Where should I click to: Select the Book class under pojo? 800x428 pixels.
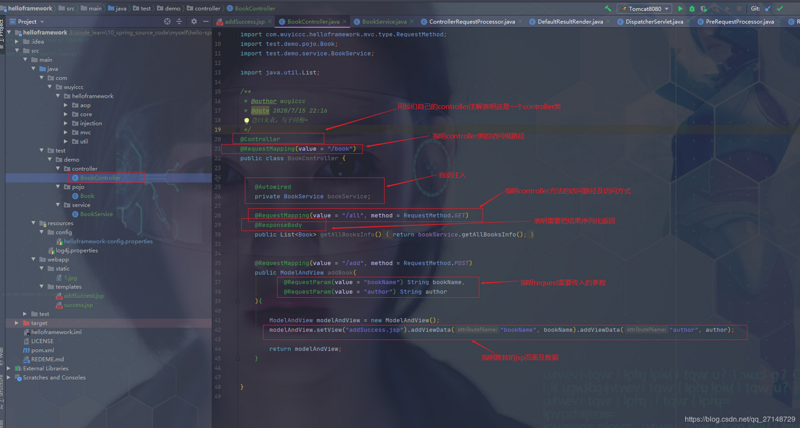coord(83,196)
